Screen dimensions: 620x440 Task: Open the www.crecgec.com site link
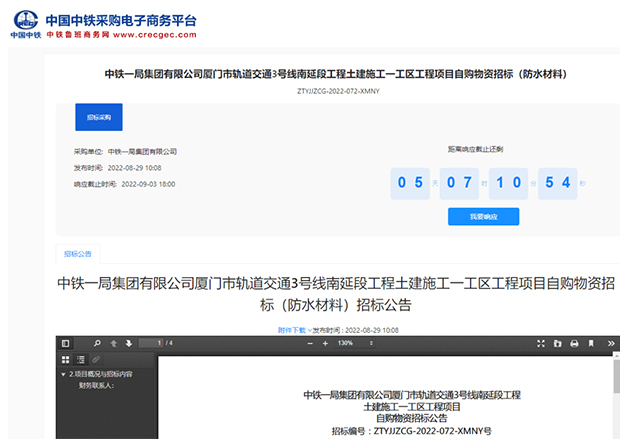155,35
